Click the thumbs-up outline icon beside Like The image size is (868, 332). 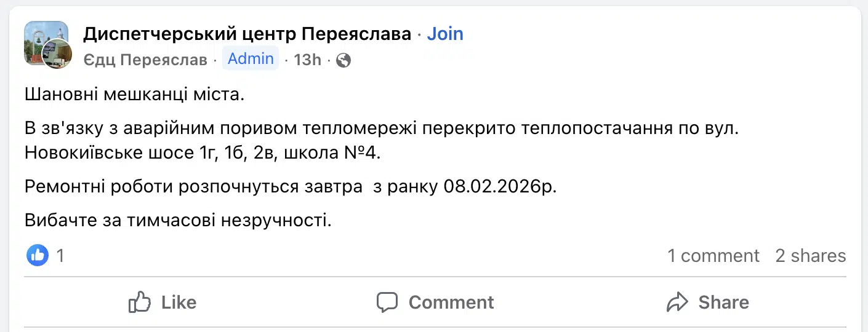tap(140, 302)
